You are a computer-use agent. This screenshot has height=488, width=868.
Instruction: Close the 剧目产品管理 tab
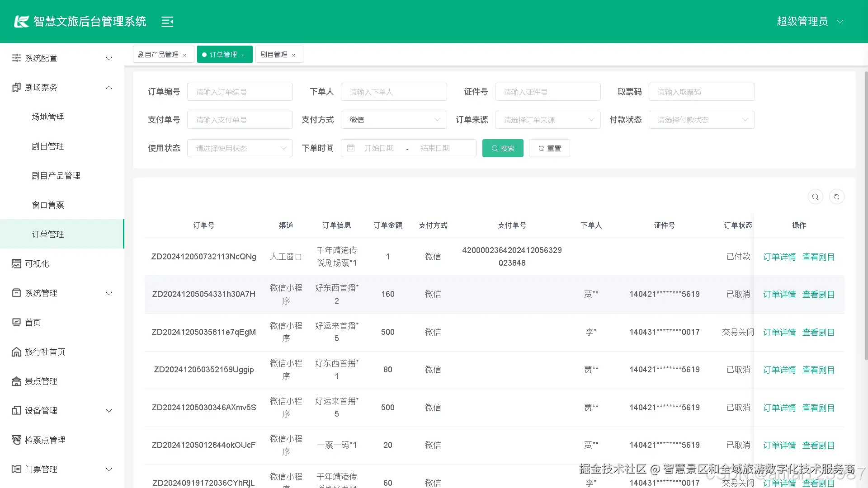[185, 55]
